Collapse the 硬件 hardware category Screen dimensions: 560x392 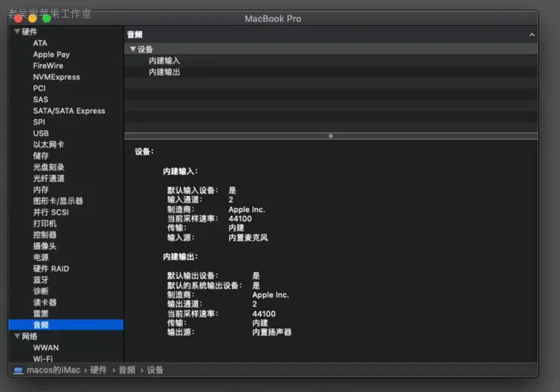pyautogui.click(x=17, y=31)
